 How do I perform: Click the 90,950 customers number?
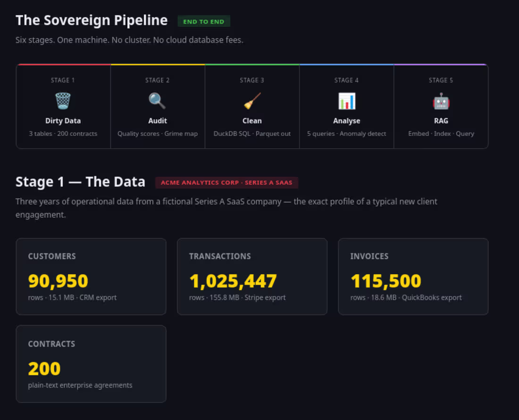point(58,281)
